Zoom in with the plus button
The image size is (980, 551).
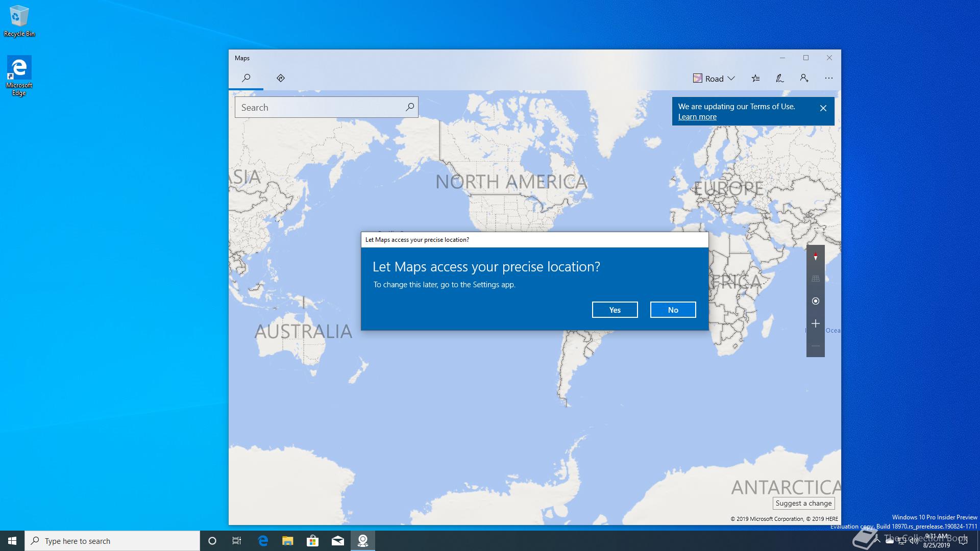tap(816, 323)
